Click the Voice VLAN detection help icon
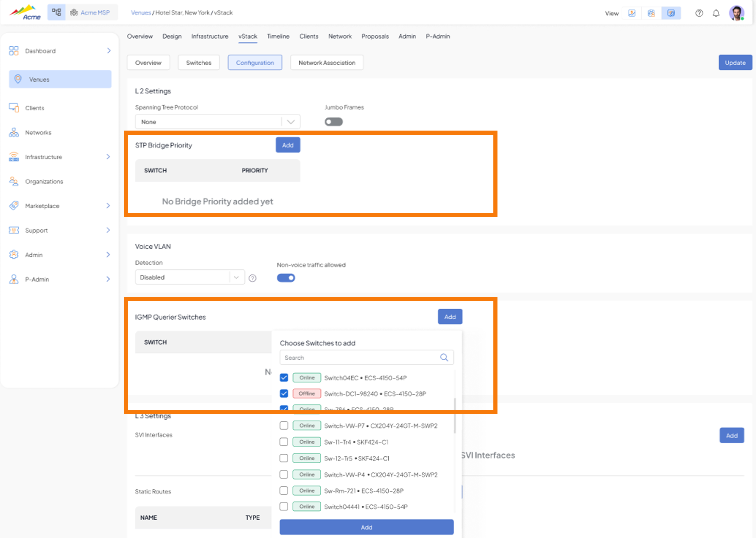The width and height of the screenshot is (756, 538). (252, 278)
